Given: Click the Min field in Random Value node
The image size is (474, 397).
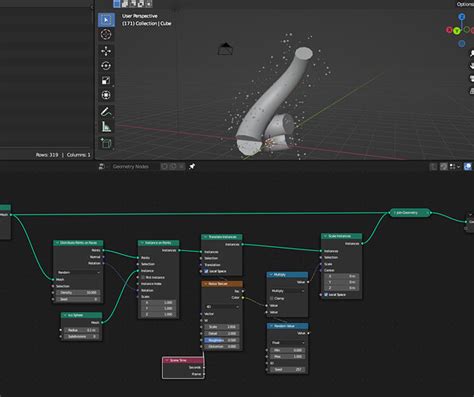Looking at the screenshot, I should (287, 350).
